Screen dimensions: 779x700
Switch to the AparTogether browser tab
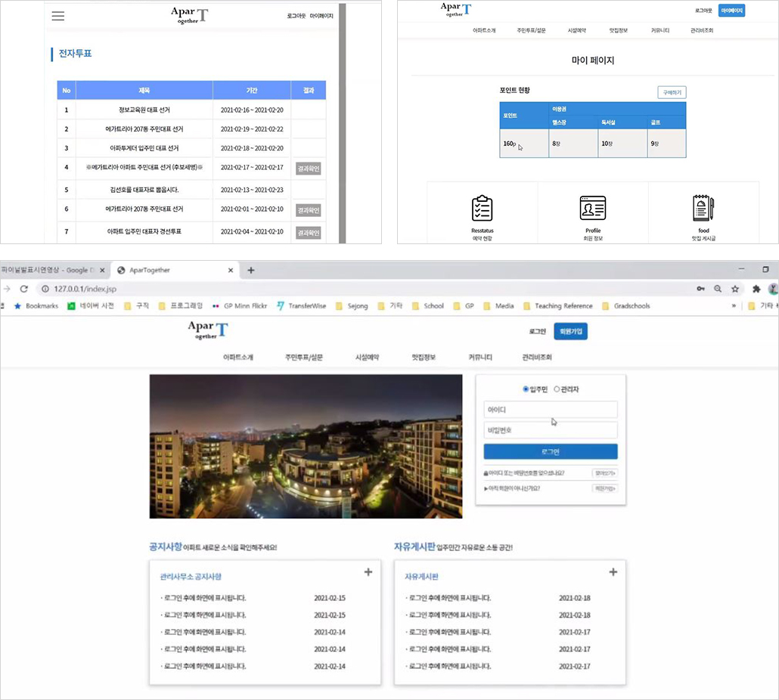[175, 270]
